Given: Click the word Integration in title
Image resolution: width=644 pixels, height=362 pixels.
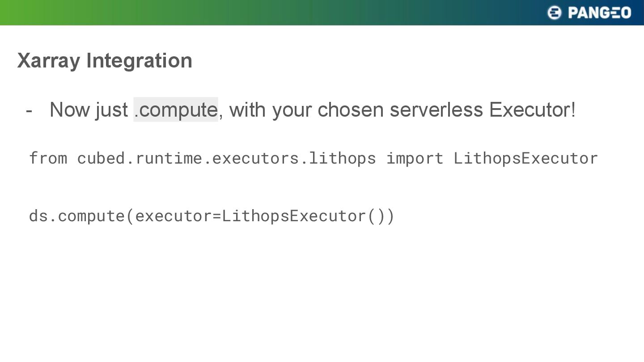Looking at the screenshot, I should click(139, 60).
